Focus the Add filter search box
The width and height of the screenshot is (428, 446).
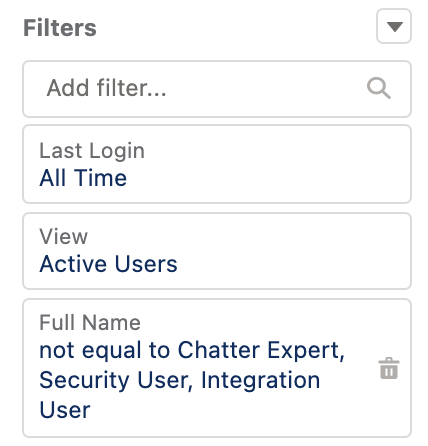click(x=217, y=89)
